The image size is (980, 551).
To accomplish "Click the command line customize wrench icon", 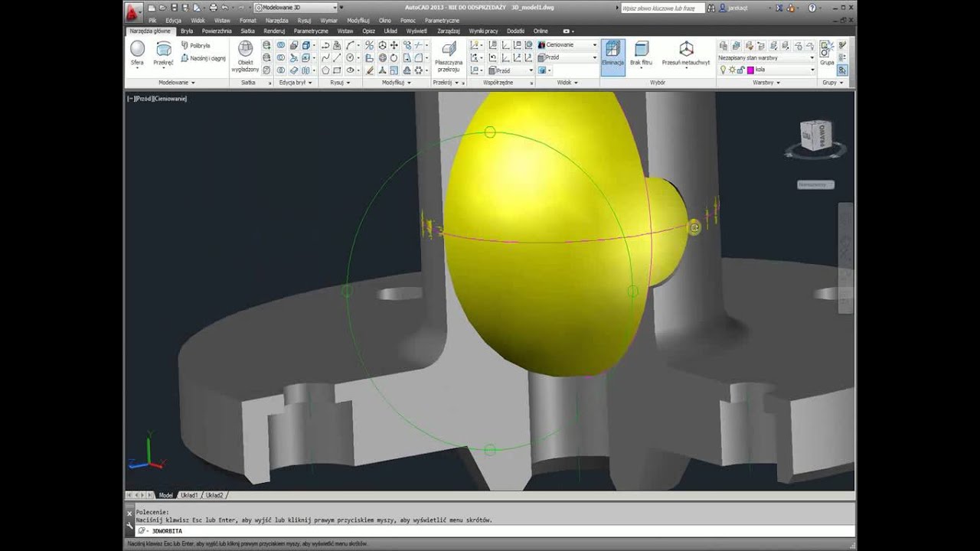I will click(x=129, y=524).
